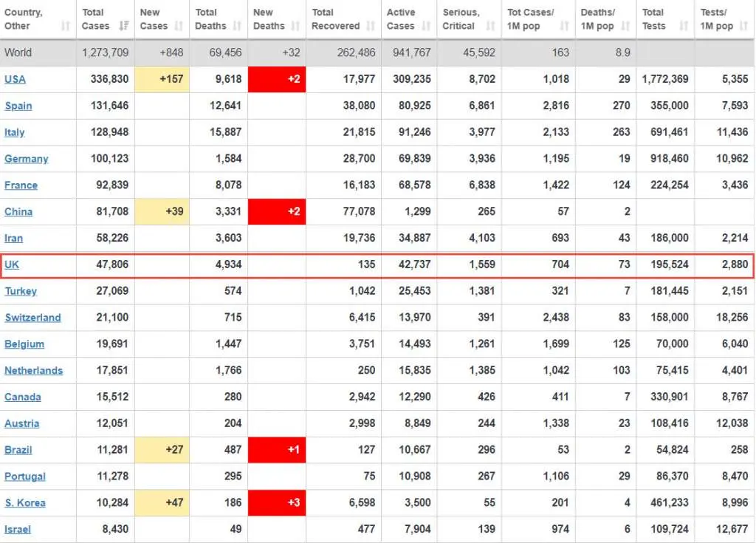The image size is (756, 543).
Task: Sort by Tot Cases/1M pop arrow icon
Action: [565, 27]
